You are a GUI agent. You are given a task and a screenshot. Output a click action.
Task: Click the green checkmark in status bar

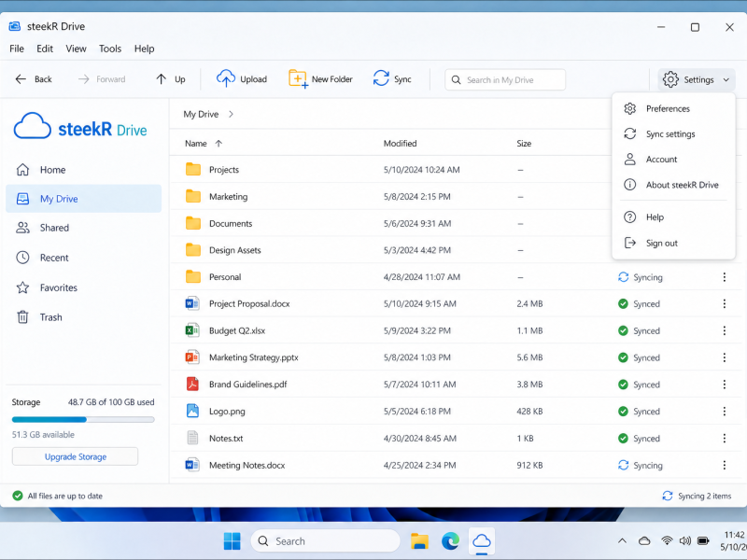18,496
